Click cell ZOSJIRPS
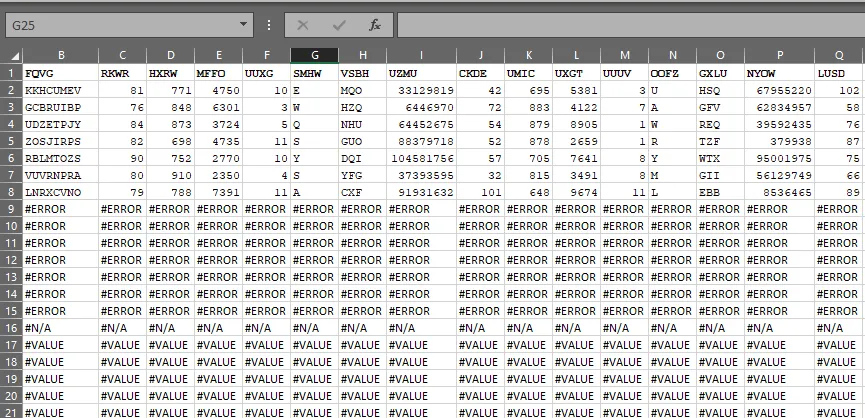Viewport: 865px width, 418px height. [61, 142]
